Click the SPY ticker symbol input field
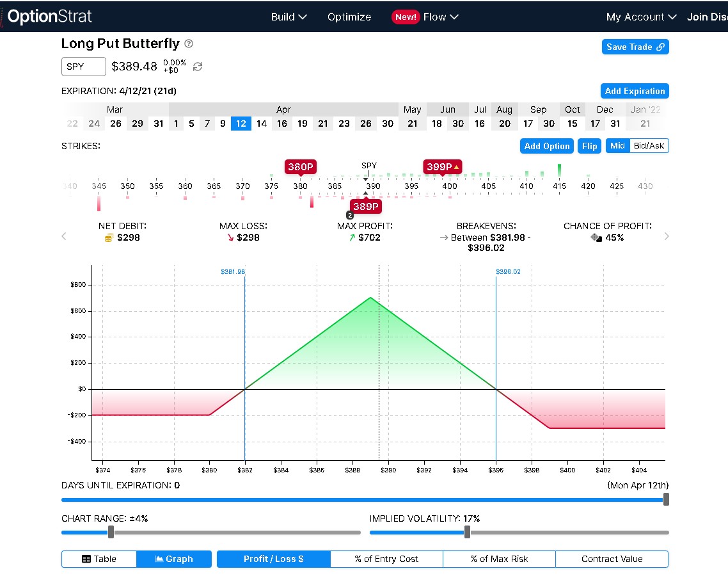The height and width of the screenshot is (578, 728). pyautogui.click(x=84, y=67)
